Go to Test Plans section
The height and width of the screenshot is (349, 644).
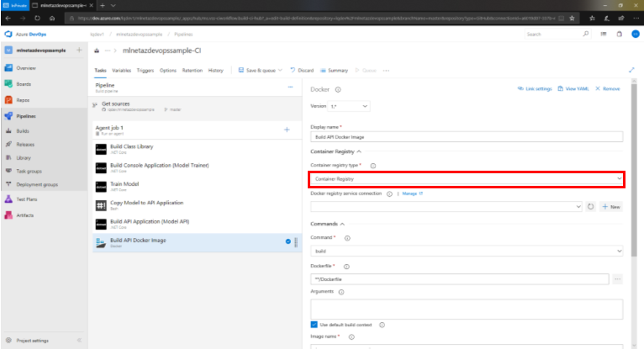(27, 199)
